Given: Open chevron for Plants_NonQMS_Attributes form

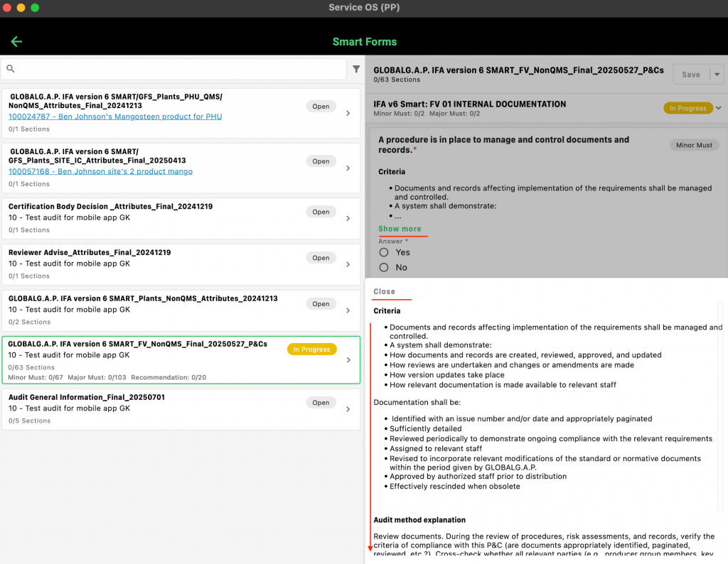Looking at the screenshot, I should tap(348, 310).
